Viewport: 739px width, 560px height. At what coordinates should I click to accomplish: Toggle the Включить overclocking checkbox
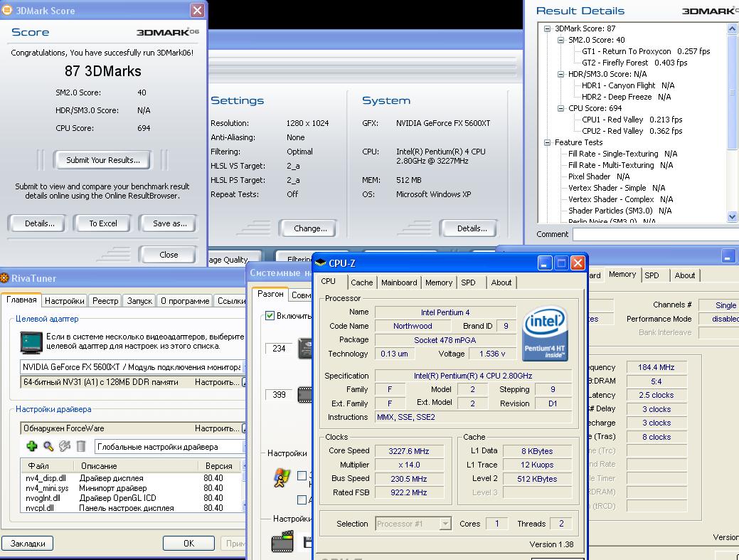(270, 315)
